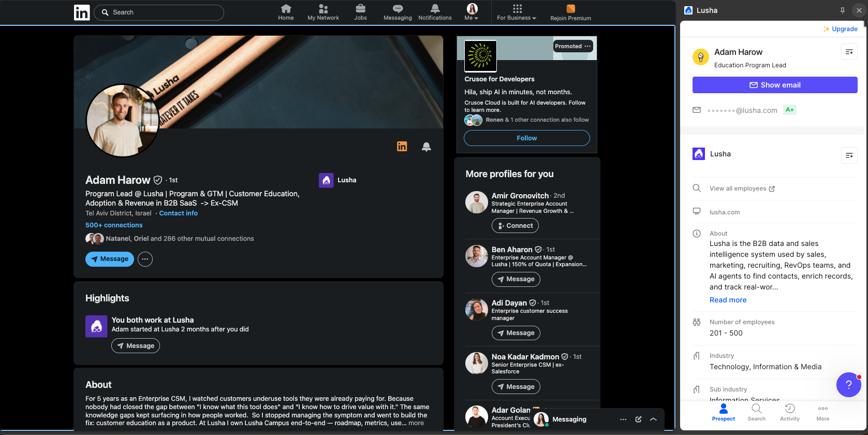Message Adi Dayan
Image resolution: width=868 pixels, height=435 pixels.
pyautogui.click(x=516, y=333)
